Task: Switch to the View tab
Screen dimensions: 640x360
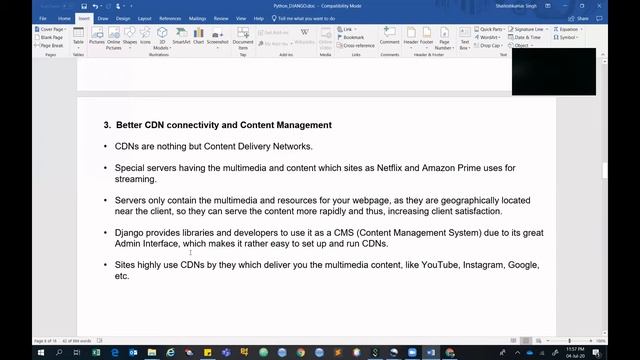Action: [241, 18]
